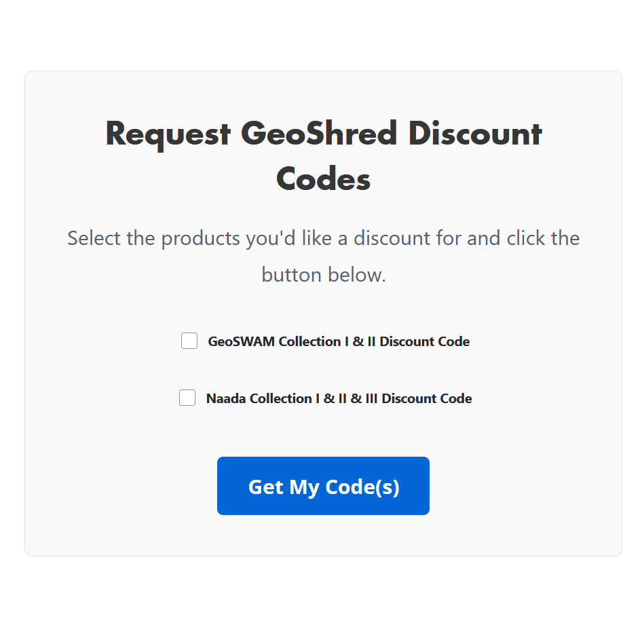Select the GeoSWAM discount code option box

click(x=189, y=341)
